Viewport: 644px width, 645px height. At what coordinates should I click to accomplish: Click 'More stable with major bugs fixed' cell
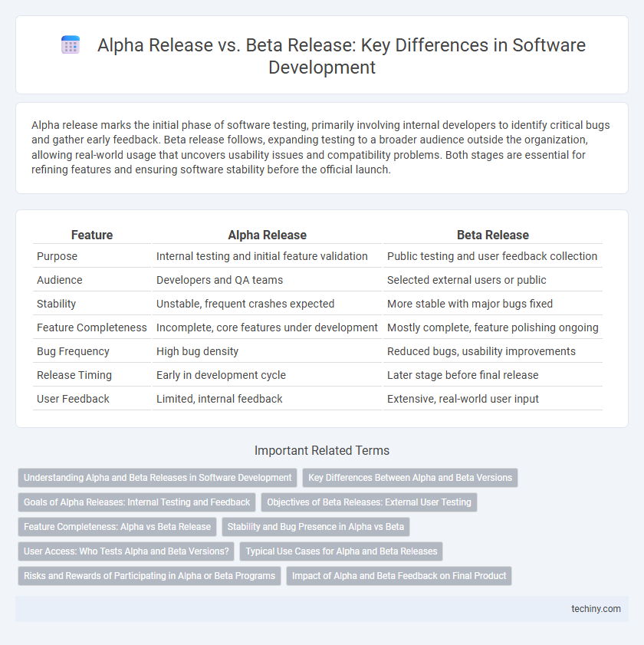(493, 304)
